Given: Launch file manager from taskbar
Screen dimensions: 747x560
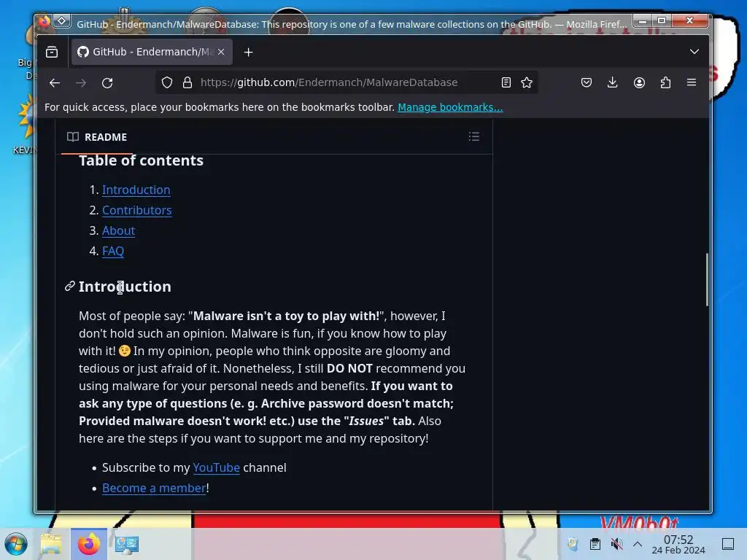Looking at the screenshot, I should pyautogui.click(x=51, y=544).
